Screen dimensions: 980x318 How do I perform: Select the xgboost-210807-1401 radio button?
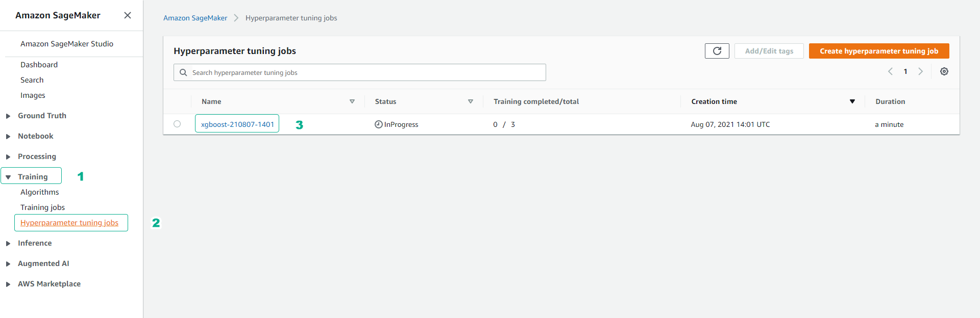[177, 124]
